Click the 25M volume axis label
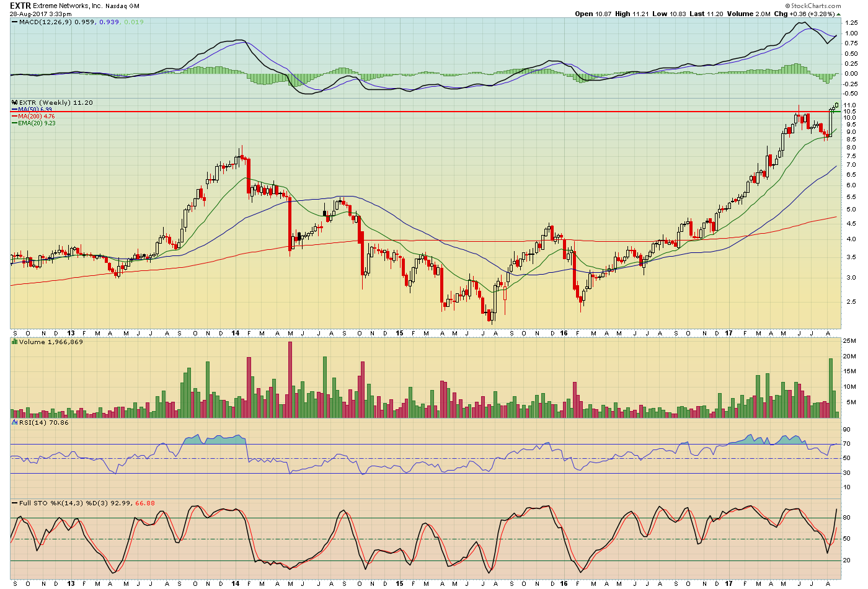Screen dimensions: 868x589 pyautogui.click(x=850, y=341)
